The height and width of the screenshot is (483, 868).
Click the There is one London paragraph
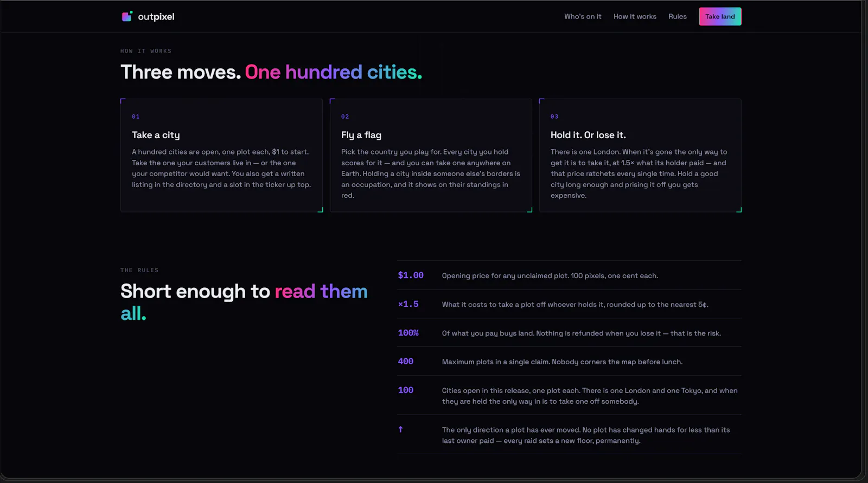click(x=639, y=174)
